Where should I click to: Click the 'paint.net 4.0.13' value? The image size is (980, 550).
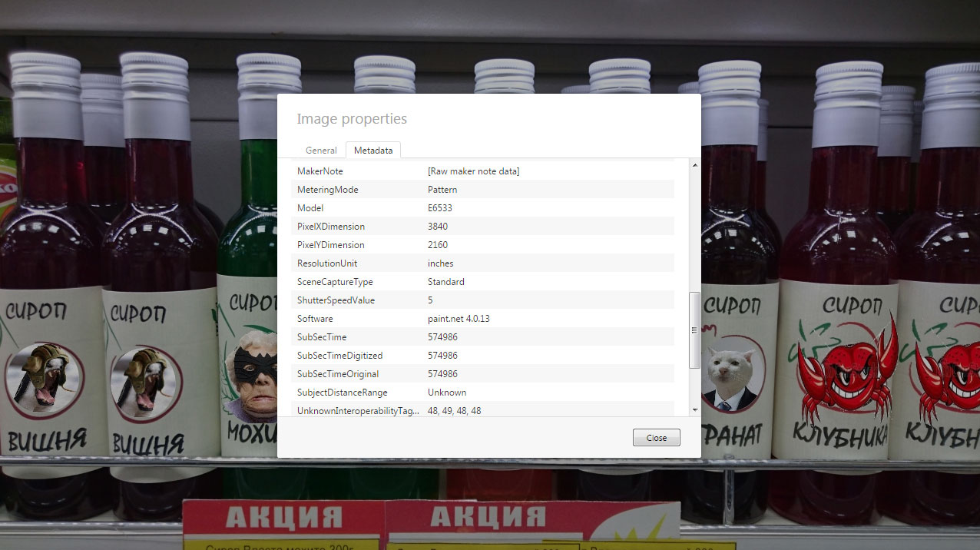459,319
